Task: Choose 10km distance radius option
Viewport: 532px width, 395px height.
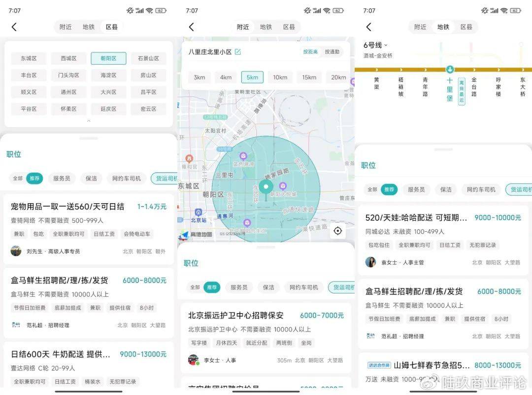Action: tap(280, 77)
